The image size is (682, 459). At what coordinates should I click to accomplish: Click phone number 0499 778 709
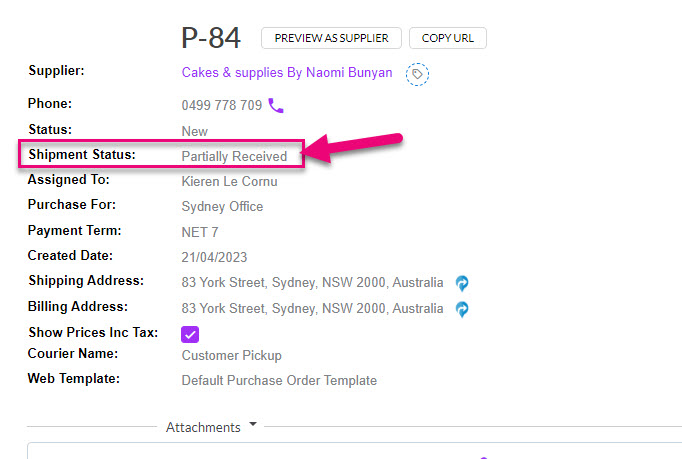[x=222, y=105]
